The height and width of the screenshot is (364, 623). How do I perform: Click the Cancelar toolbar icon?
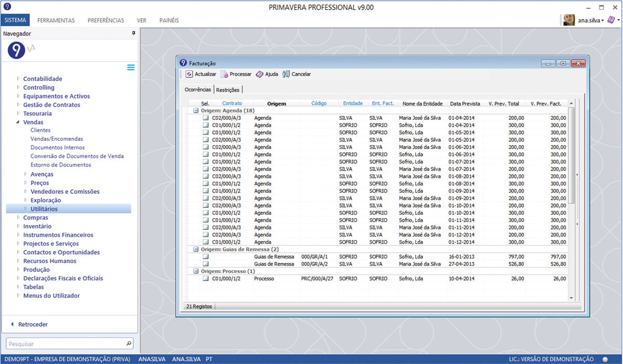(x=286, y=74)
